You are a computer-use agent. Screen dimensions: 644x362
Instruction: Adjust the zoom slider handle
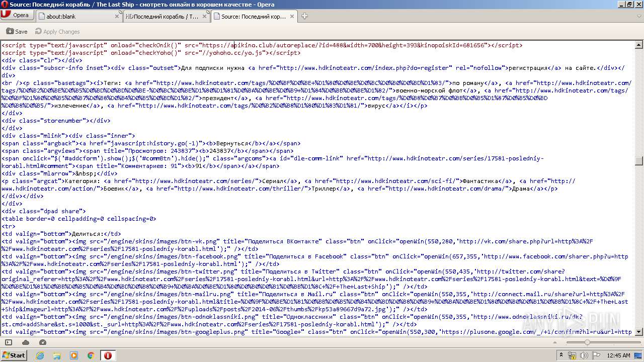tap(587, 342)
